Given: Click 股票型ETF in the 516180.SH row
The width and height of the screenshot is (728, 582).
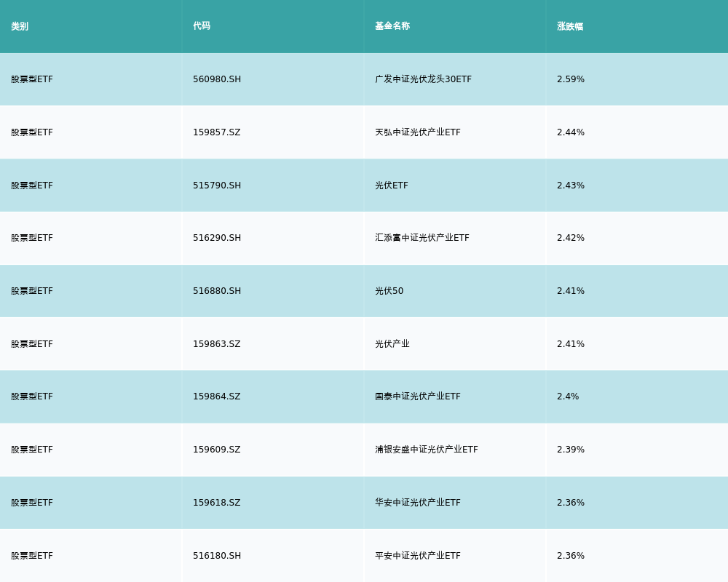Looking at the screenshot, I should point(32,556).
